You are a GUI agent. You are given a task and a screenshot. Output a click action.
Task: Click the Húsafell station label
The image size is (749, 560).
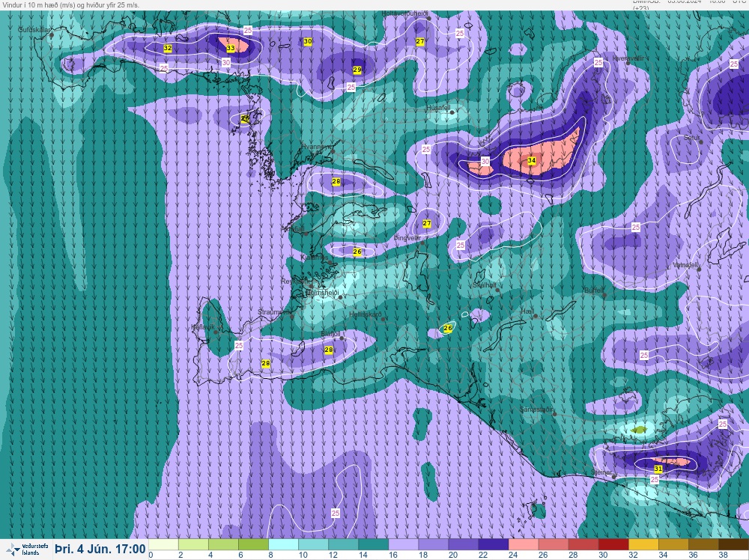(438, 108)
